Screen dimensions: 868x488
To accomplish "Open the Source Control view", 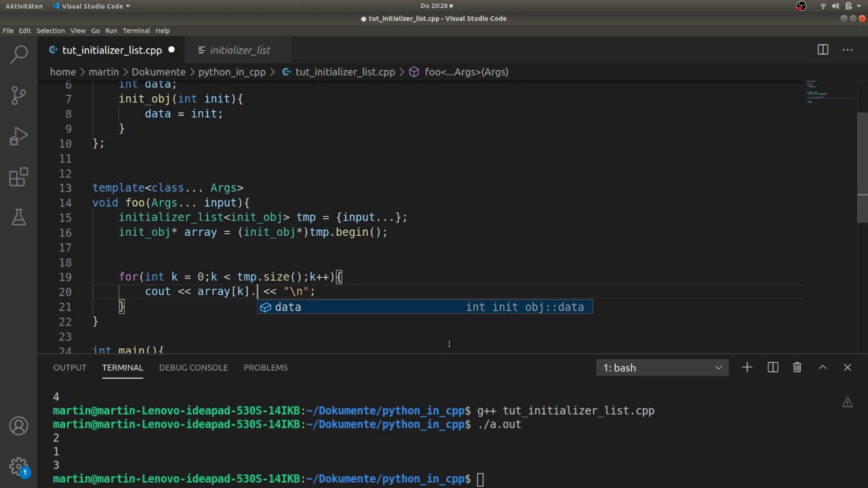I will point(19,96).
